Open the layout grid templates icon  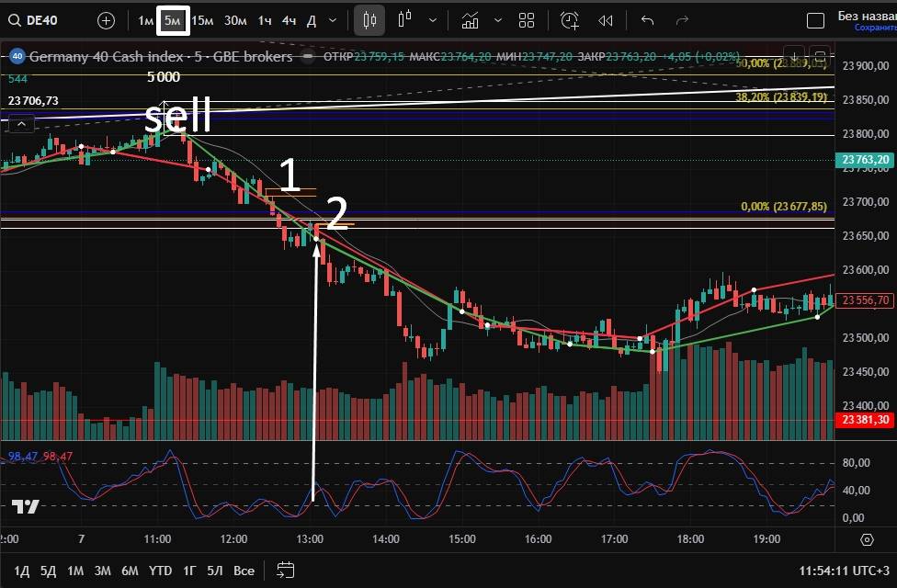[527, 20]
